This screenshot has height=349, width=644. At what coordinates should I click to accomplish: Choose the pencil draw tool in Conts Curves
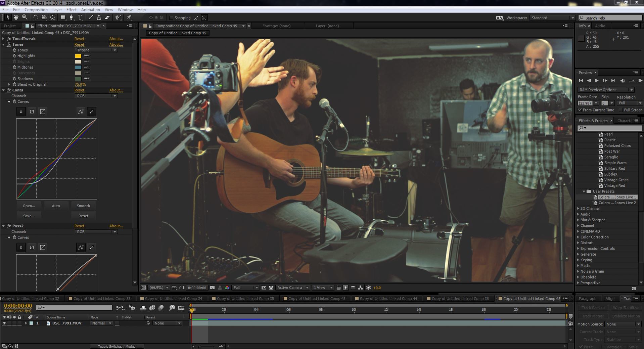coord(91,112)
